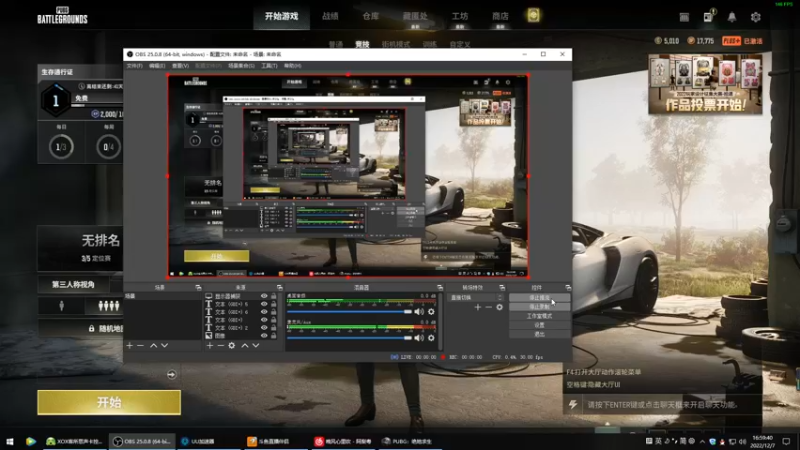Toggle lock on display capture source
Screen dimensions: 800x450
pyautogui.click(x=273, y=296)
